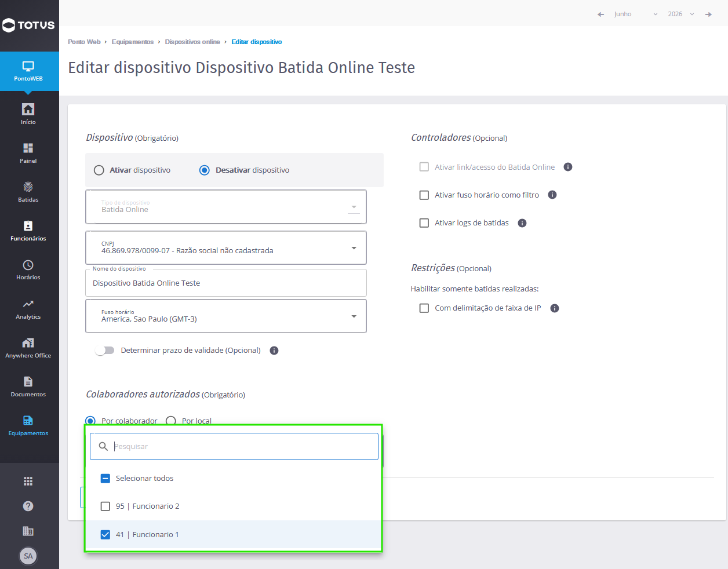Go to next month arrow

(708, 14)
